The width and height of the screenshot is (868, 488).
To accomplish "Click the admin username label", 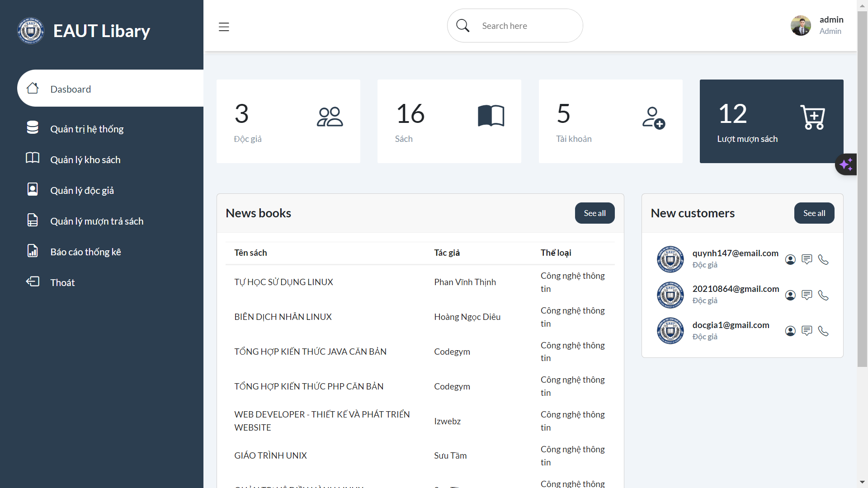I will tap(831, 19).
